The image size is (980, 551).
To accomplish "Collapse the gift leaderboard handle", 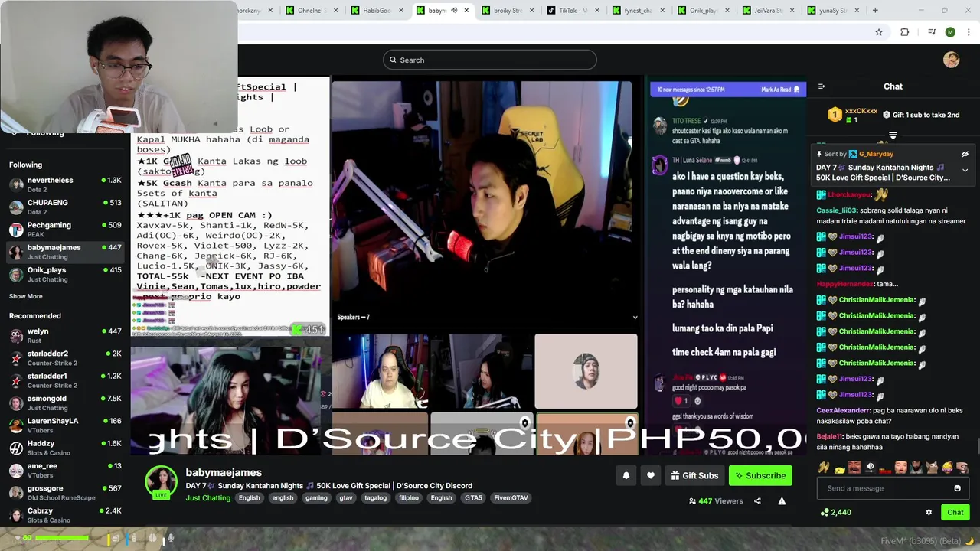I will [x=893, y=135].
